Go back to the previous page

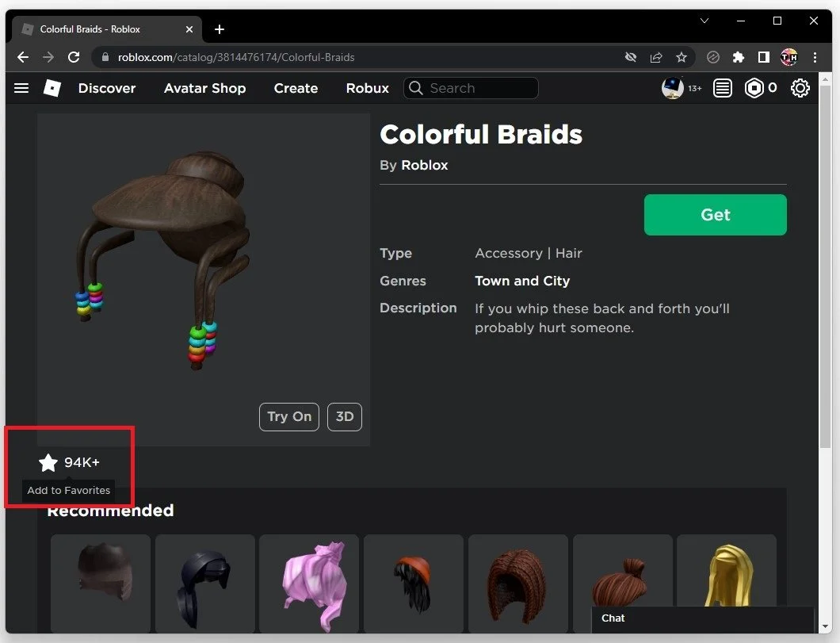[x=22, y=57]
